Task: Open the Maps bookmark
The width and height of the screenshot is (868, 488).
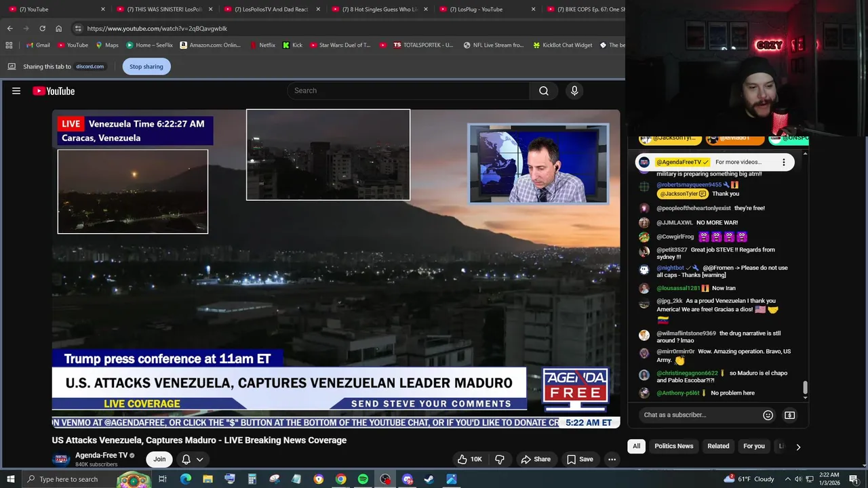Action: tap(106, 45)
